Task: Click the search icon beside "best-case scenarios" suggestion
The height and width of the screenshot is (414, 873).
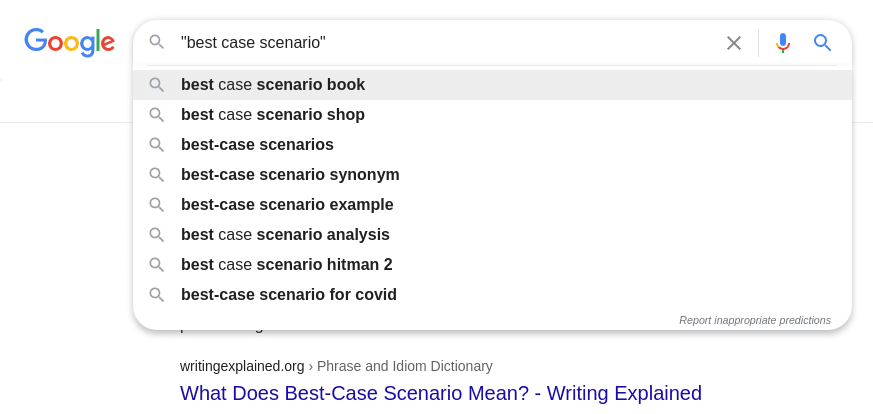Action: coord(157,145)
